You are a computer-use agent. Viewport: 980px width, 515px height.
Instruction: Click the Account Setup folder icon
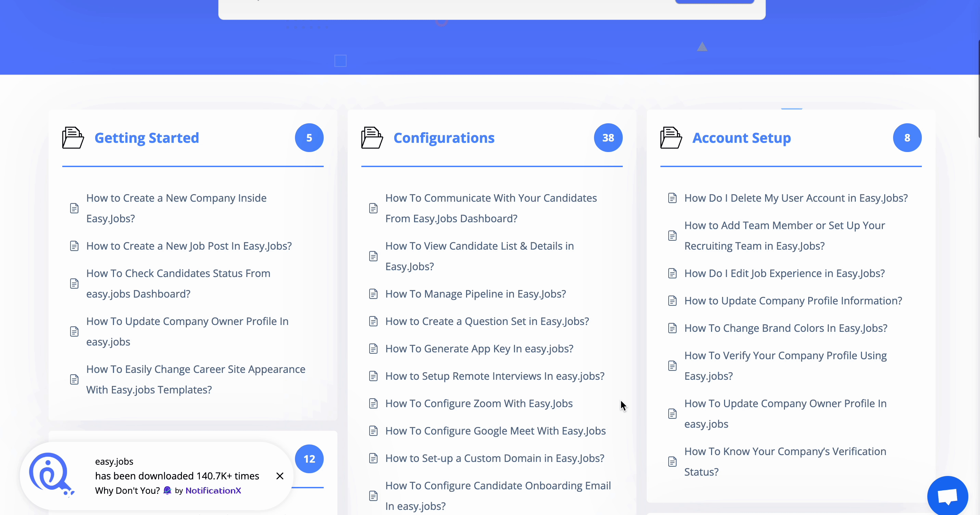(671, 137)
